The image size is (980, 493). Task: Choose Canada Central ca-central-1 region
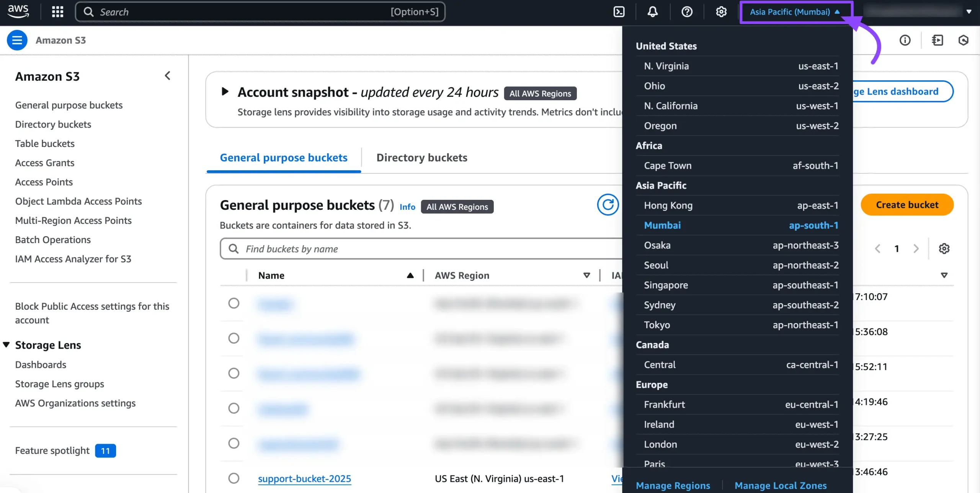737,365
